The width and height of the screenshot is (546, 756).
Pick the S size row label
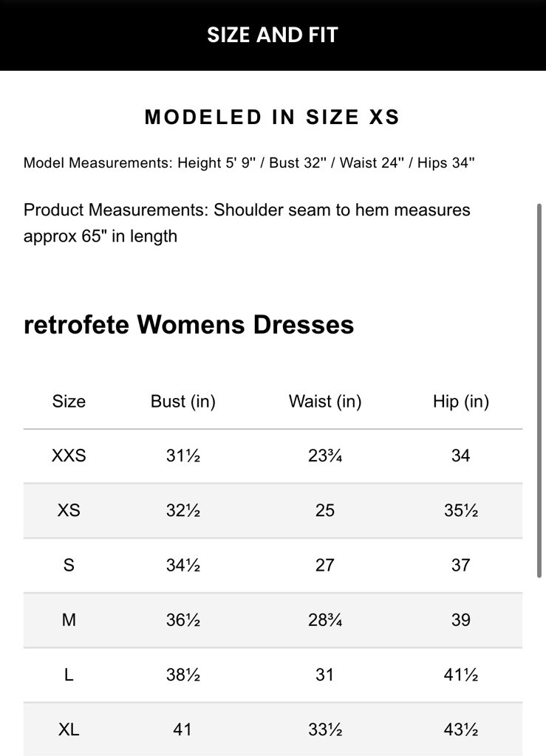coord(69,565)
